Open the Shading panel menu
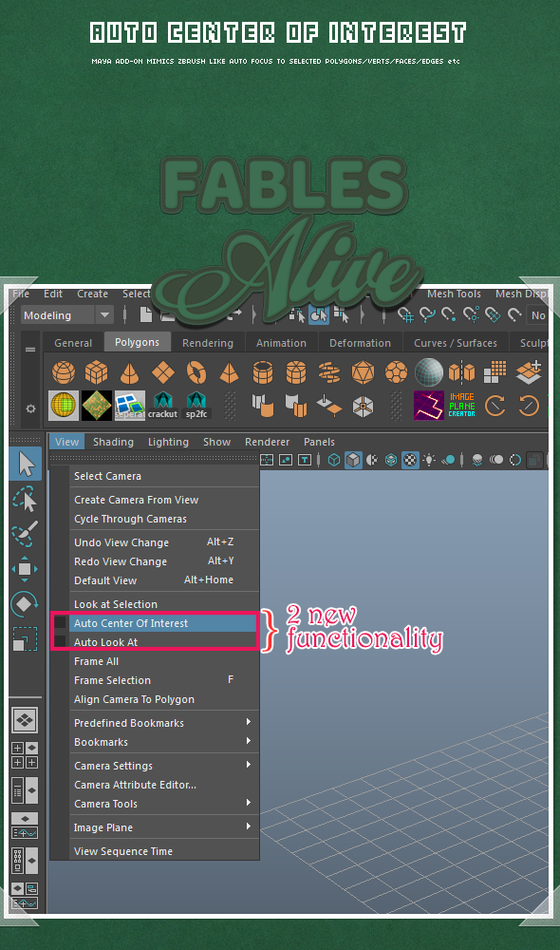The width and height of the screenshot is (560, 950). click(113, 442)
